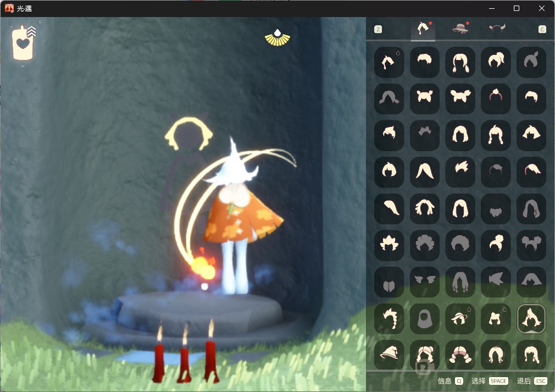This screenshot has width=555, height=392.
Task: Select the long side braid hairstyle
Action: 389,319
